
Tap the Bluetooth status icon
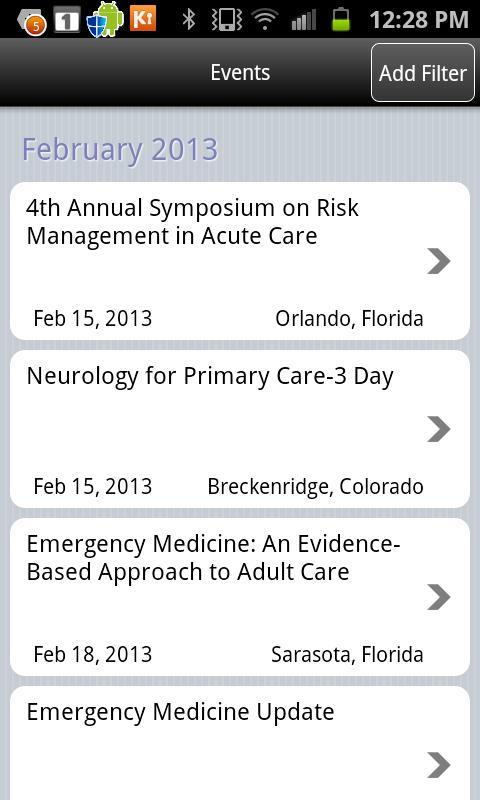189,19
